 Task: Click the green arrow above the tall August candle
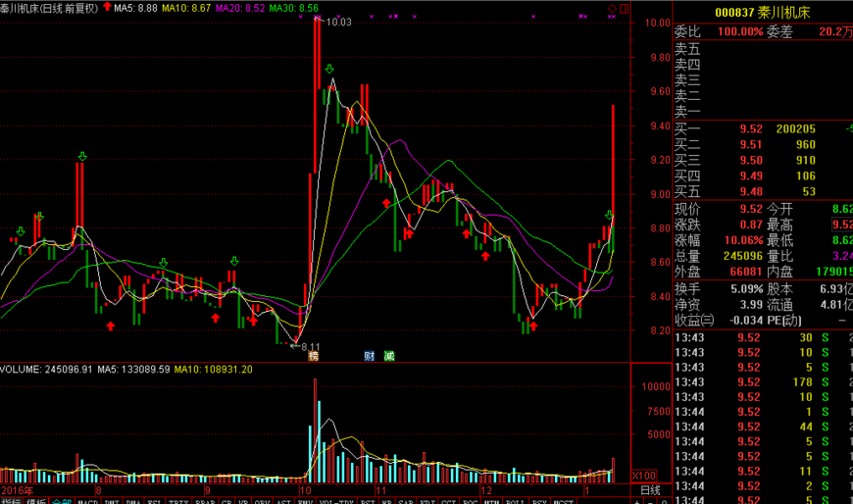[82, 157]
